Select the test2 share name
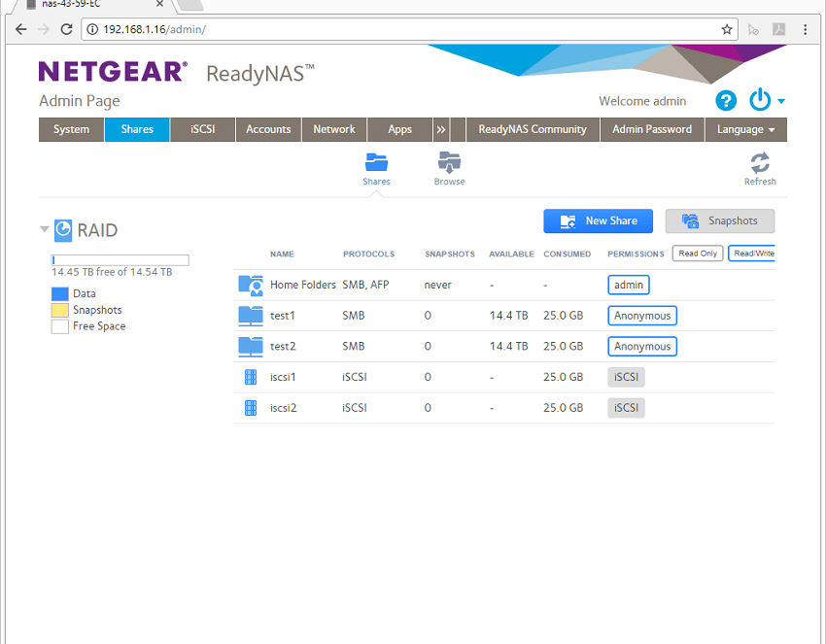826x644 pixels. coord(283,346)
